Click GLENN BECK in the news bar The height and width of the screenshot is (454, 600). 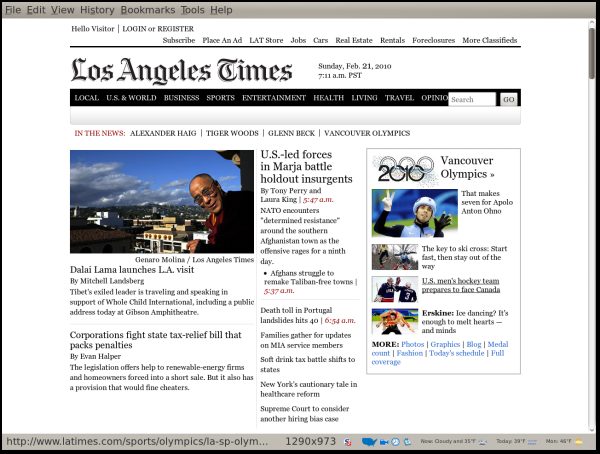291,133
